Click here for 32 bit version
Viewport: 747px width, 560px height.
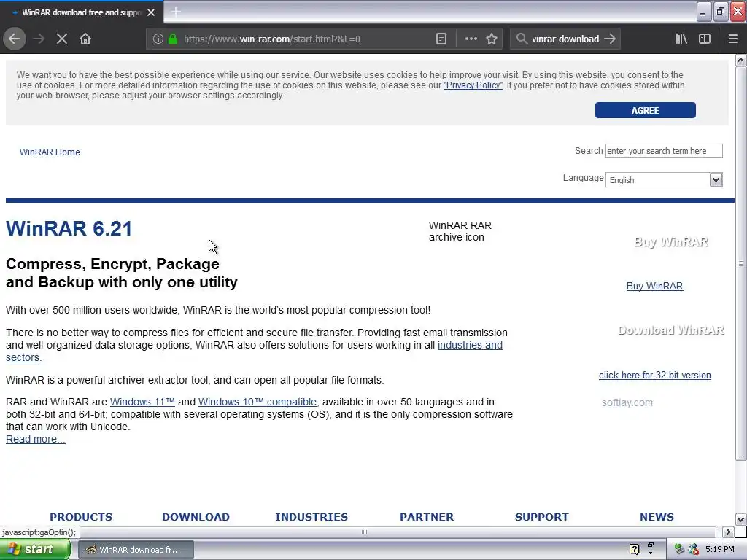(x=654, y=375)
